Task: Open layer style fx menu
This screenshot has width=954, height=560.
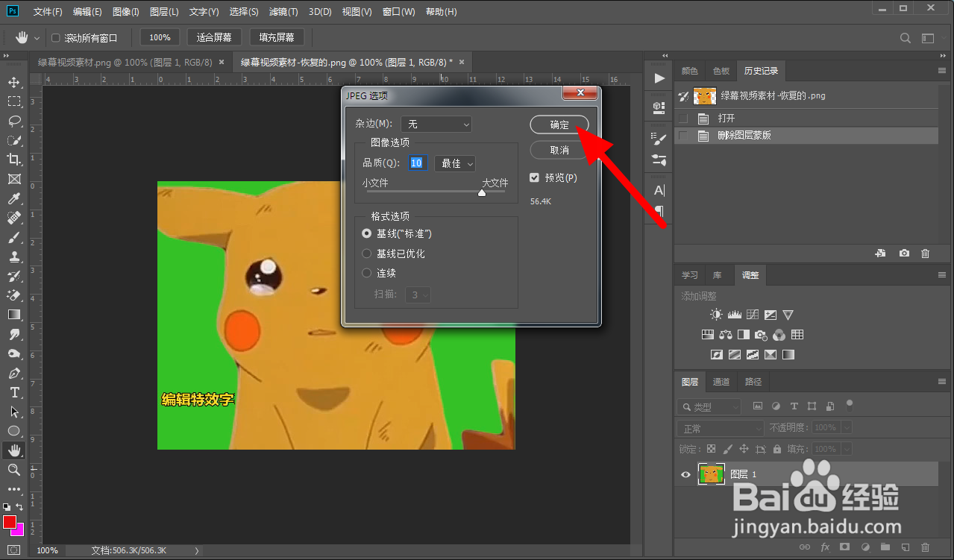Action: [x=825, y=547]
